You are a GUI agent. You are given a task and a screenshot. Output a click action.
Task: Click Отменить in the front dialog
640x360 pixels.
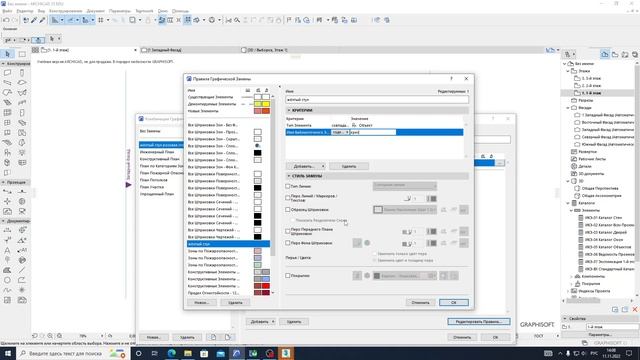pos(420,302)
